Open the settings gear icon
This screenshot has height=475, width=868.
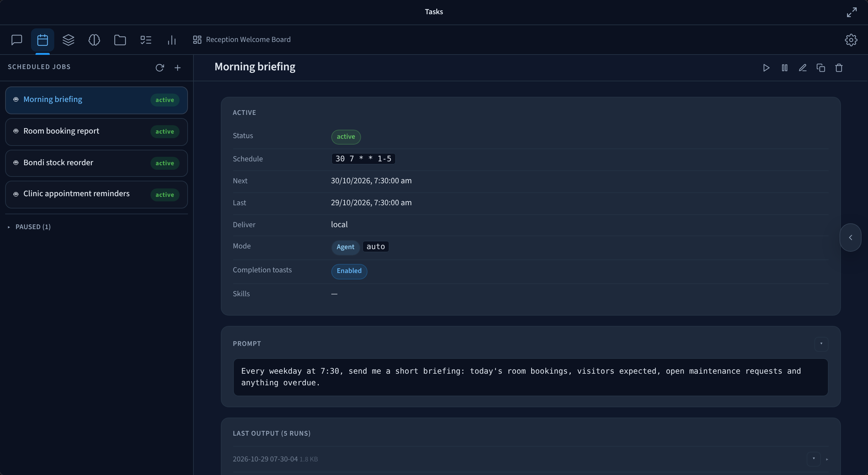point(851,40)
